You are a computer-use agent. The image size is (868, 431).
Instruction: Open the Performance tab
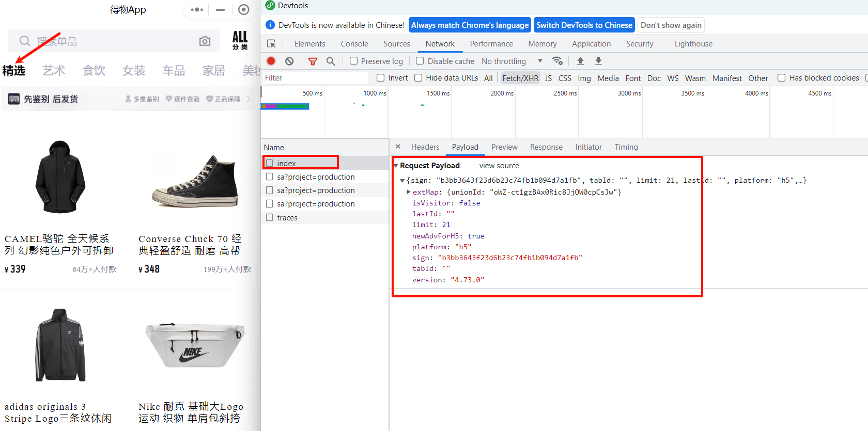491,44
